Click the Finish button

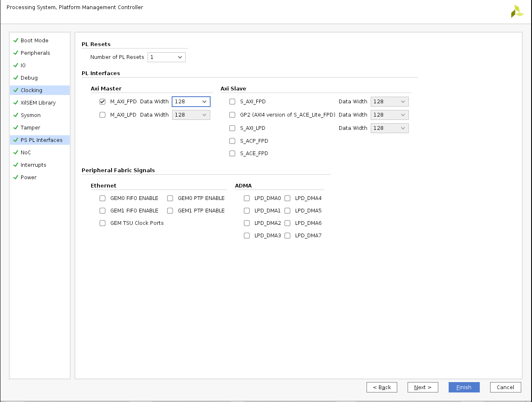coord(464,387)
